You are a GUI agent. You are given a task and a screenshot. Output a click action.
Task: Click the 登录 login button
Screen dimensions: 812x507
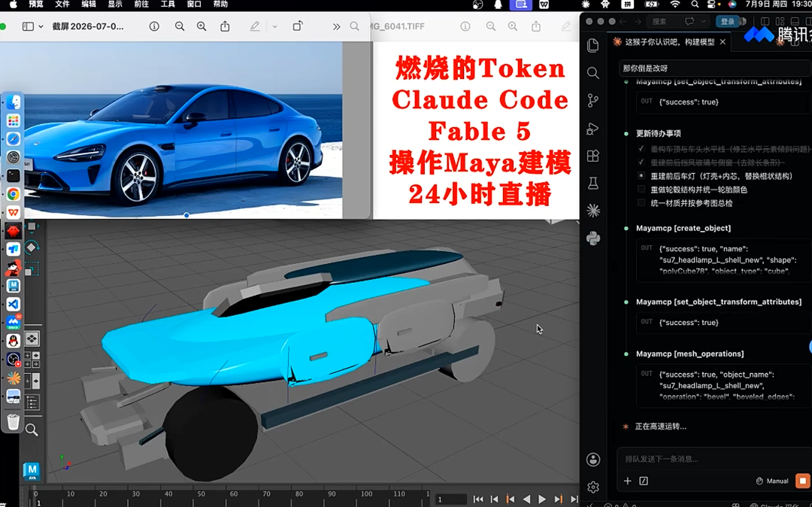click(x=728, y=21)
